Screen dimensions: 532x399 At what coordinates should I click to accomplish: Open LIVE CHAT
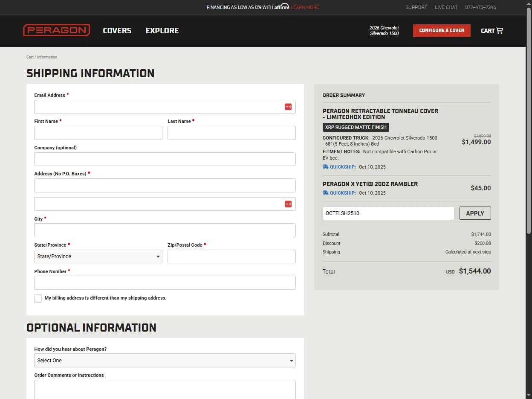coord(446,7)
